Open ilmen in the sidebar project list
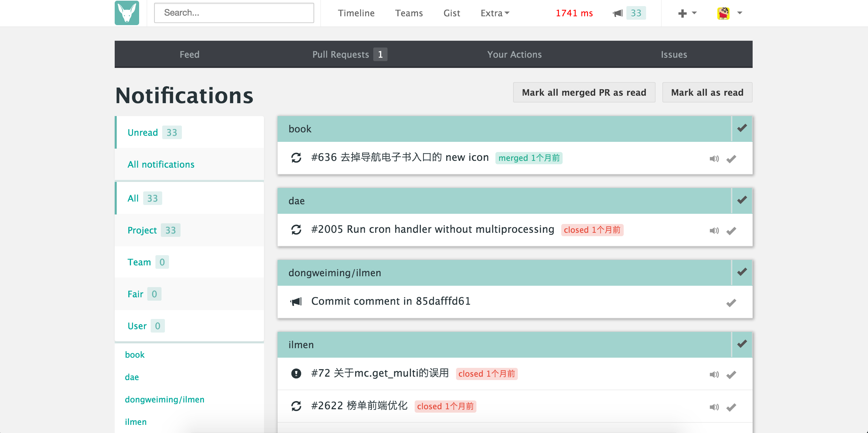The width and height of the screenshot is (868, 433). click(x=136, y=422)
